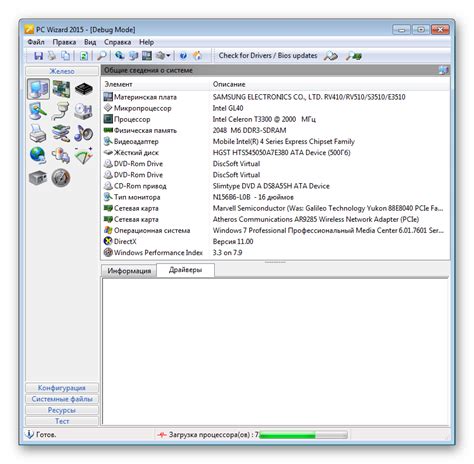
Task: Select the Операционная система row
Action: coord(275,230)
